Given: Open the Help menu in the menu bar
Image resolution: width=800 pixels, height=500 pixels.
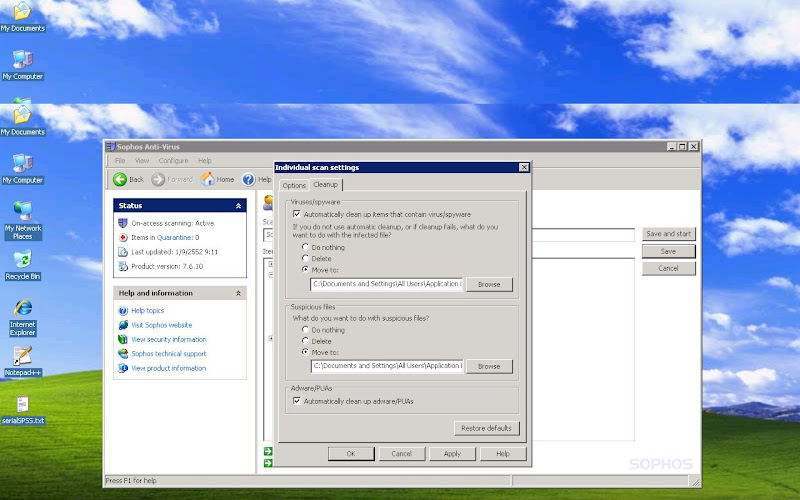Looking at the screenshot, I should tap(205, 160).
